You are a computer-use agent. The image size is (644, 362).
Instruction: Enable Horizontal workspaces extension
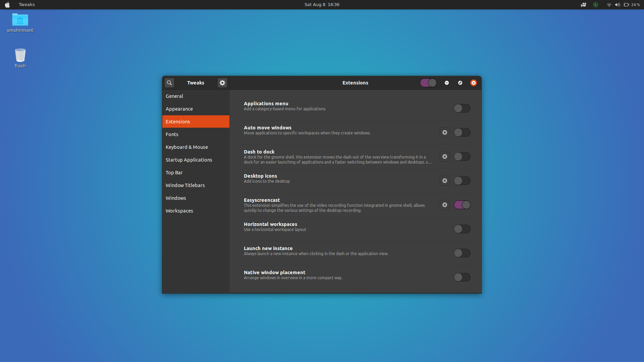(462, 229)
